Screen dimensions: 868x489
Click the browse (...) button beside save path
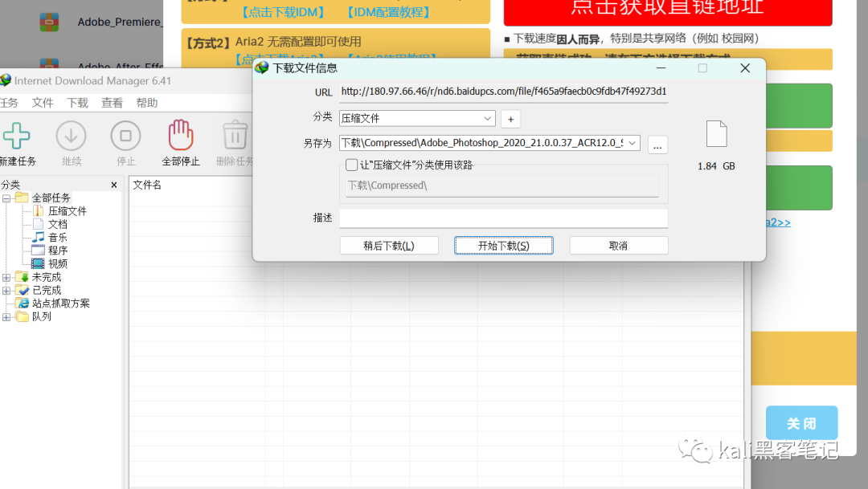click(657, 145)
